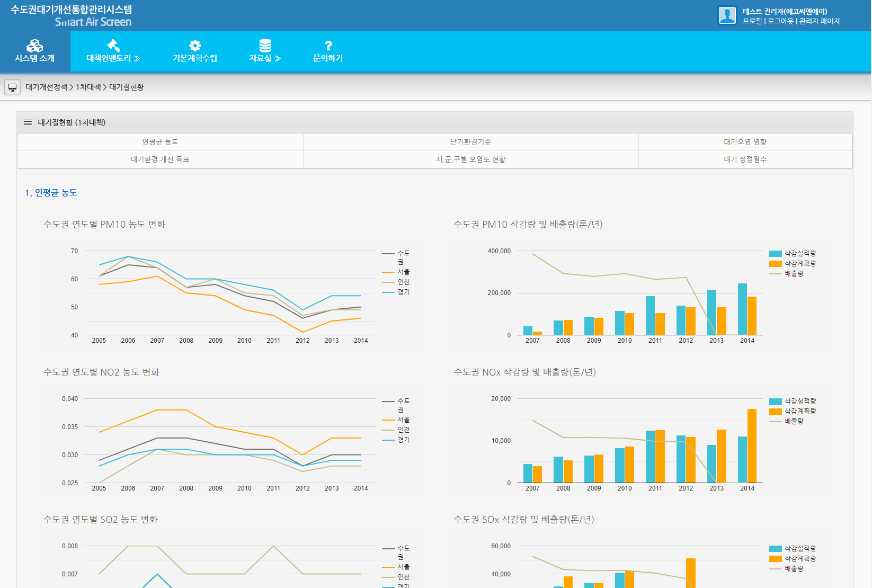This screenshot has height=588, width=872.
Task: Select the 대기환경 개선 목표 tab
Action: [160, 159]
